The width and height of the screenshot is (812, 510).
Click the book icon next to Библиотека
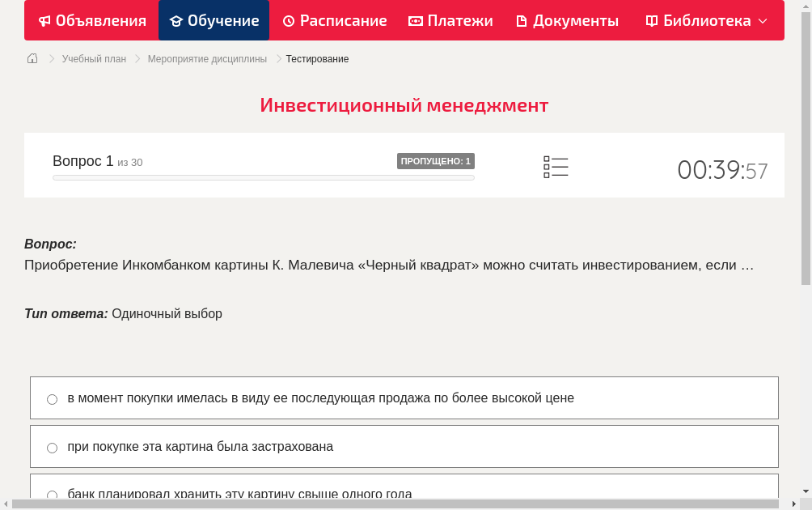point(652,20)
